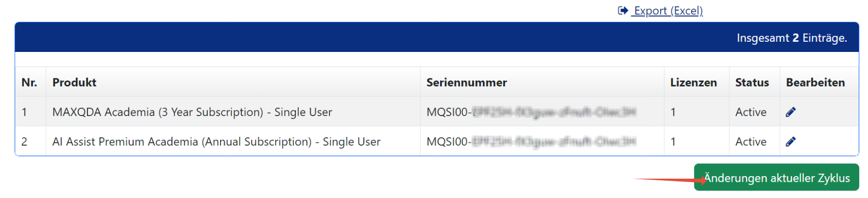Click the license count of MAXQDA Academia row
The width and height of the screenshot is (868, 198).
[x=673, y=112]
